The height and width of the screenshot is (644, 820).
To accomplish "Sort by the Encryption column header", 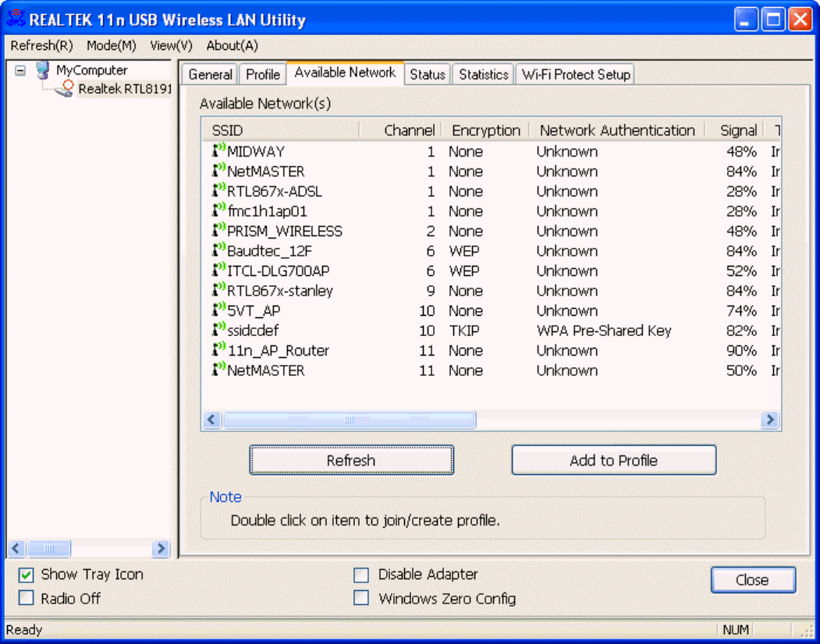I will (486, 130).
